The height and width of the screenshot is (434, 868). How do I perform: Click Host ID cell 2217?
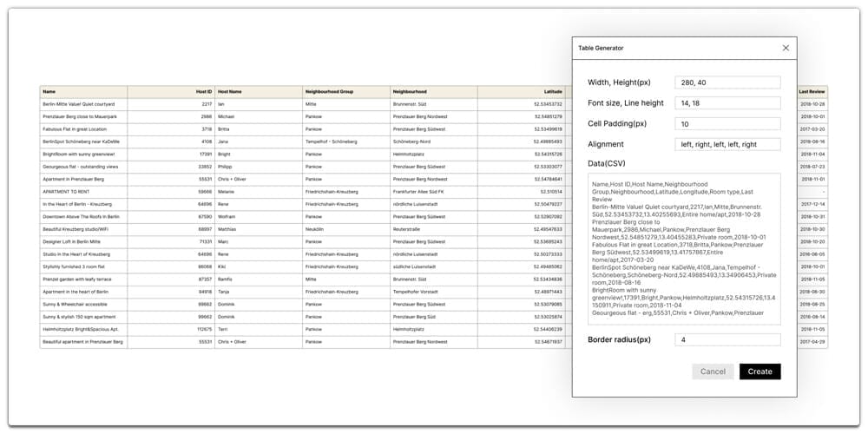click(x=171, y=104)
